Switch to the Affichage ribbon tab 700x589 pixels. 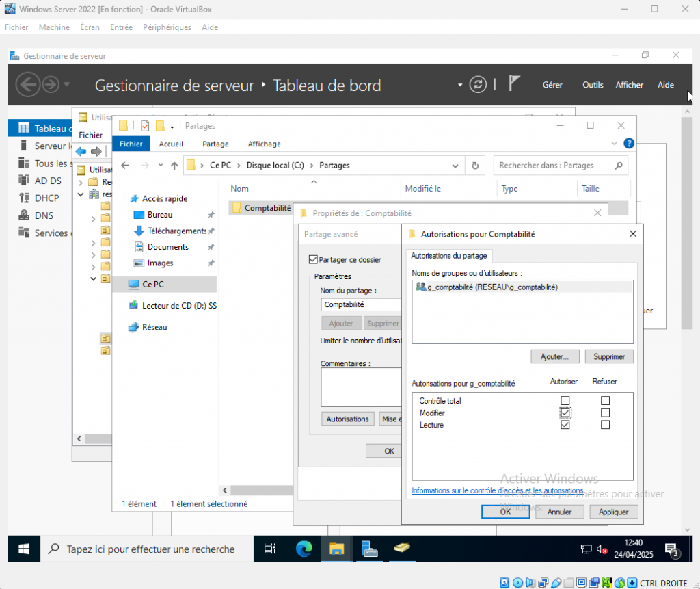[264, 144]
